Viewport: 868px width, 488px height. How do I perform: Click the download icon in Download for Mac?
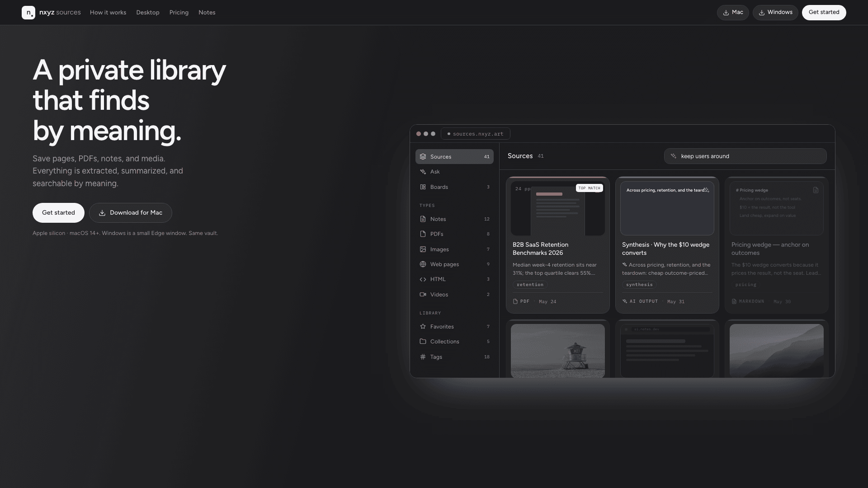click(102, 213)
